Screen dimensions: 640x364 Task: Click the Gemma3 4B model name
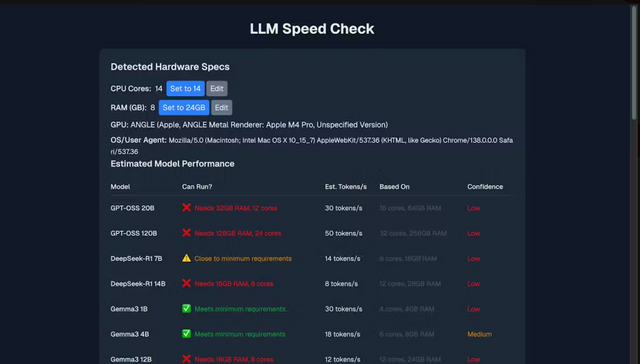point(130,334)
